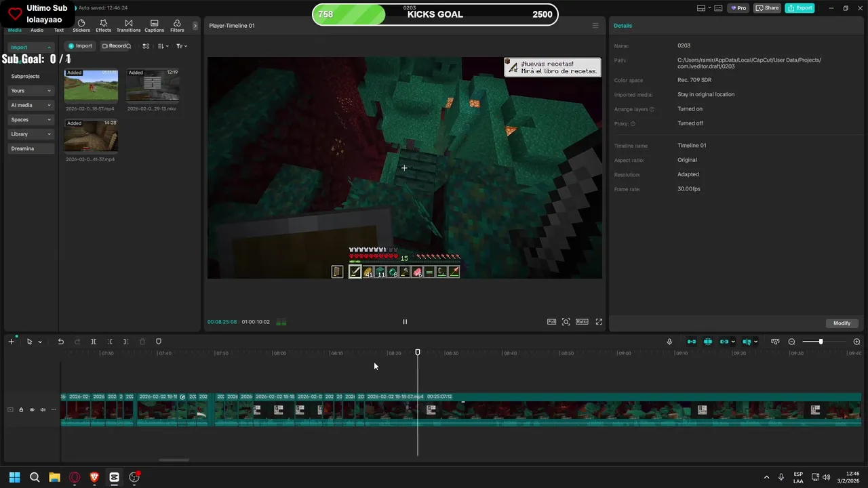
Task: Switch to the Text tab
Action: 59,30
